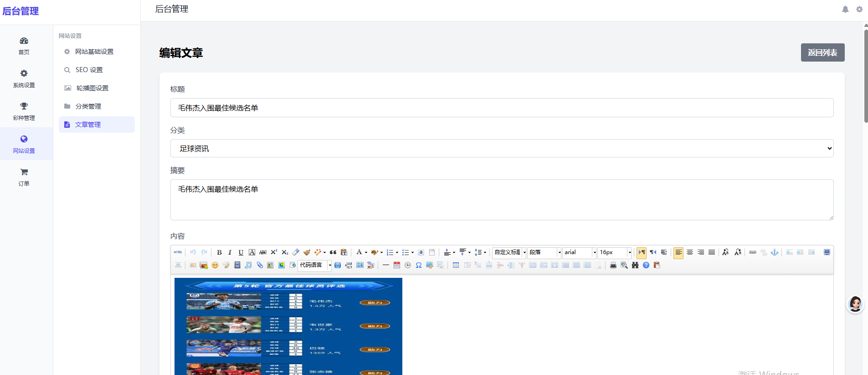Click the first-line indent icon
The width and height of the screenshot is (868, 375).
pos(664,252)
